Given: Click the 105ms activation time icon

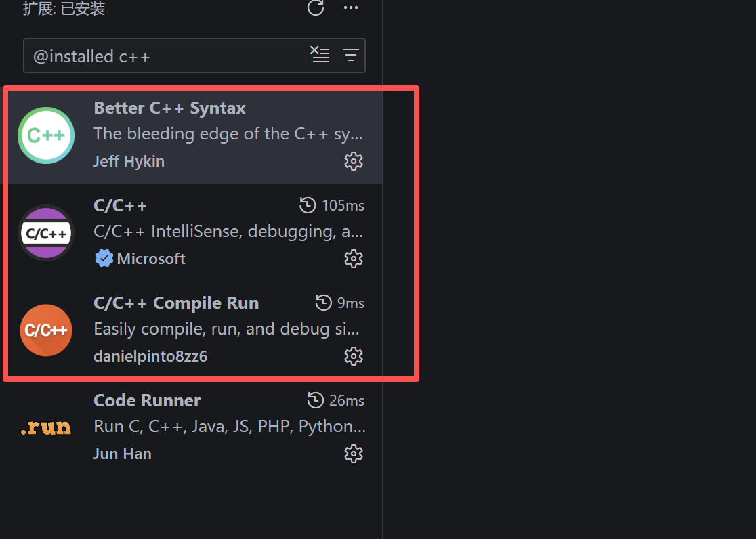Looking at the screenshot, I should pyautogui.click(x=308, y=205).
